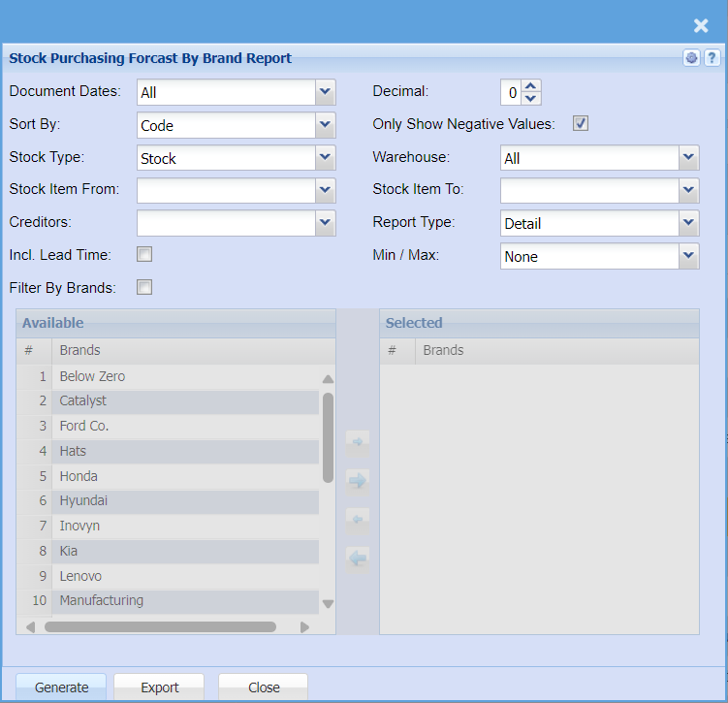This screenshot has height=703, width=728.
Task: Select Hyundai in the Available brands list
Action: pos(83,501)
